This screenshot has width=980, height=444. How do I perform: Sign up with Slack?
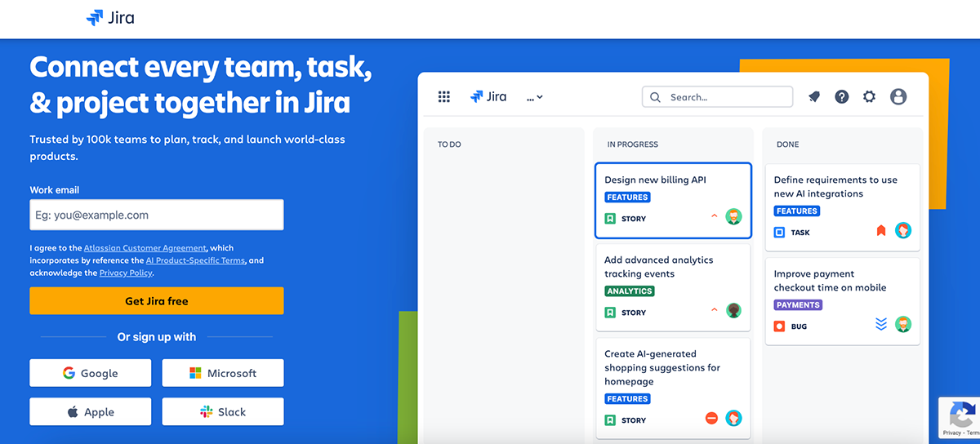click(x=223, y=412)
